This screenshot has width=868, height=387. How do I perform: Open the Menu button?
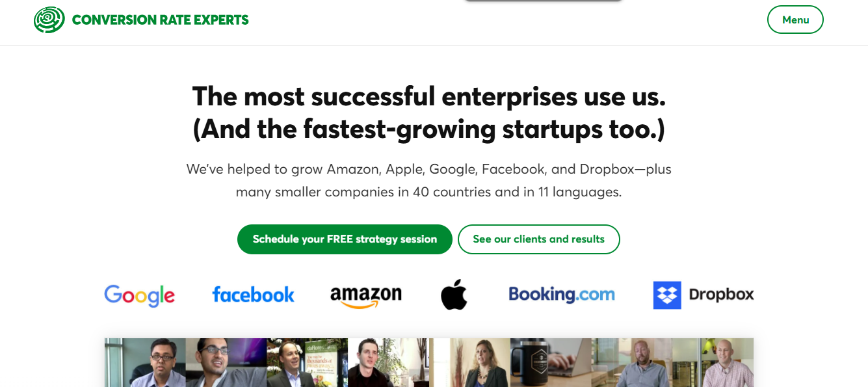pos(795,20)
